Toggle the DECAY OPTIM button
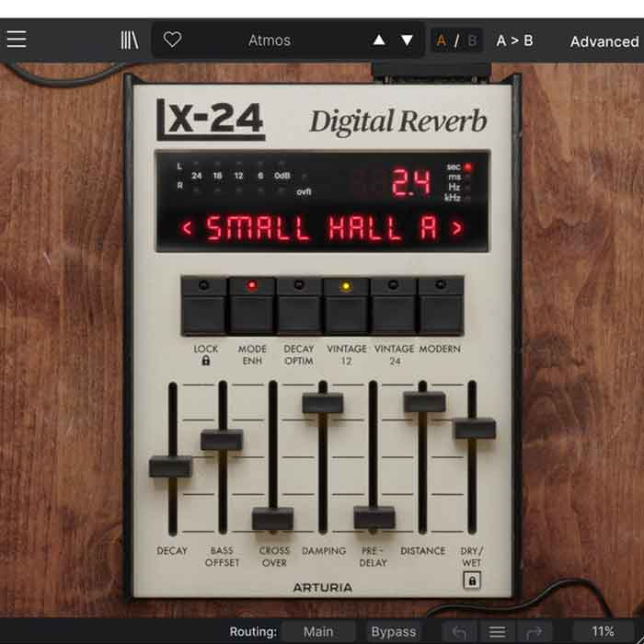 tap(299, 306)
